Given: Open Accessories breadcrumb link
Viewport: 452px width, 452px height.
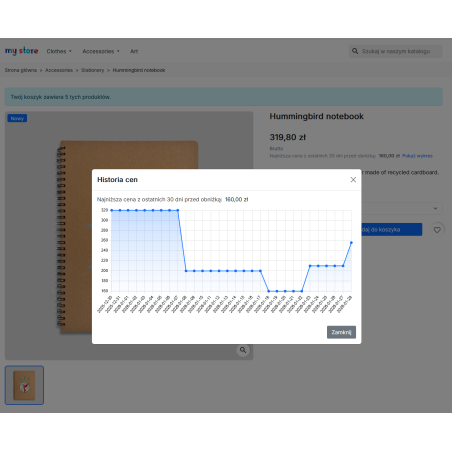Looking at the screenshot, I should [59, 70].
